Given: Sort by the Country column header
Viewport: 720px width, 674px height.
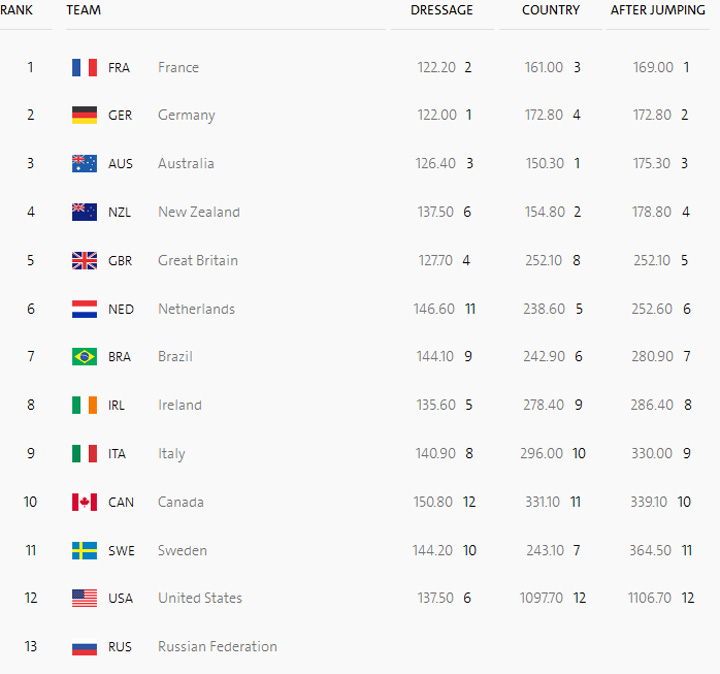Looking at the screenshot, I should (x=550, y=10).
